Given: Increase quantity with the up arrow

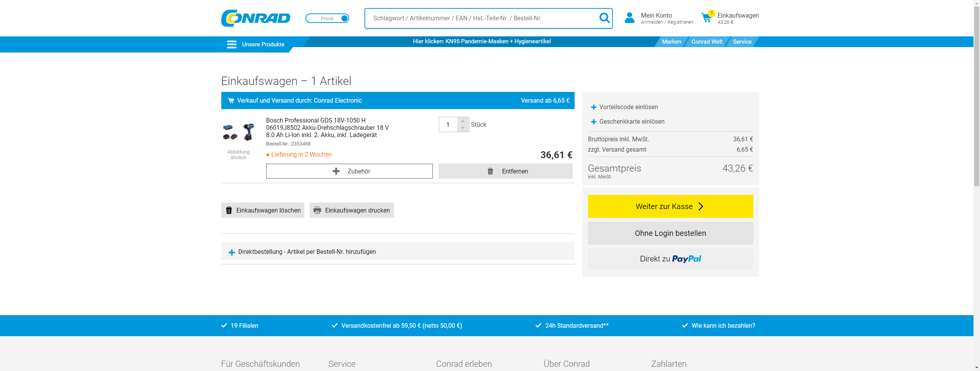Looking at the screenshot, I should pyautogui.click(x=463, y=121).
